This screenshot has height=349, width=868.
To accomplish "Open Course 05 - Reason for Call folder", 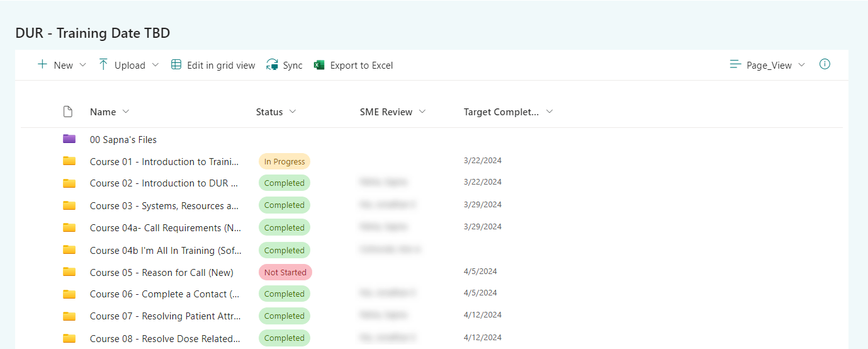I will 162,272.
